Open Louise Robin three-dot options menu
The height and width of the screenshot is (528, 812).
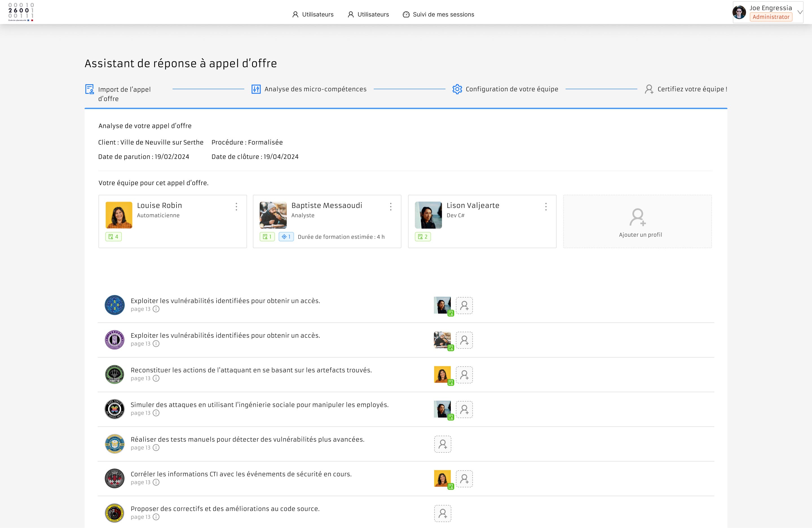236,207
